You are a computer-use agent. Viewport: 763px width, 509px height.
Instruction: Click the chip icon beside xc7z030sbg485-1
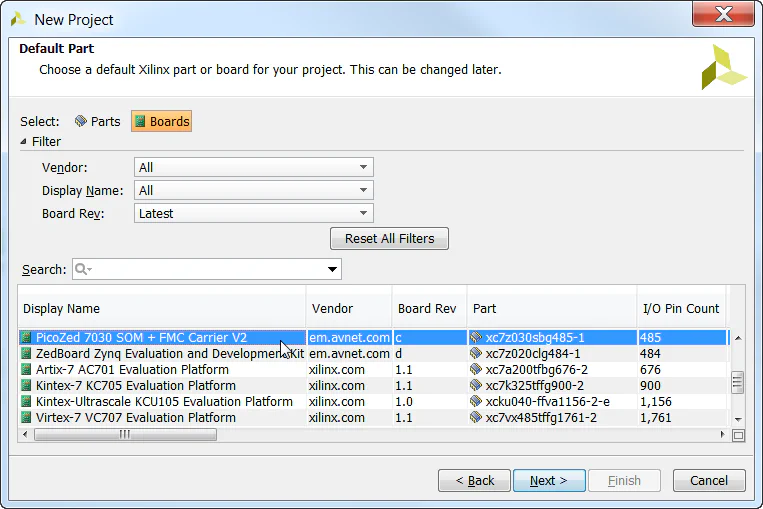point(476,337)
